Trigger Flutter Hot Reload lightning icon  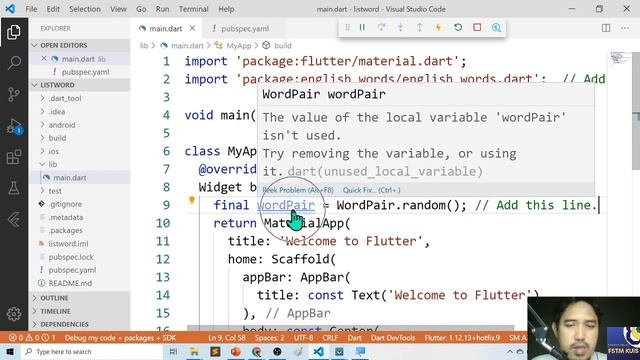(x=438, y=27)
